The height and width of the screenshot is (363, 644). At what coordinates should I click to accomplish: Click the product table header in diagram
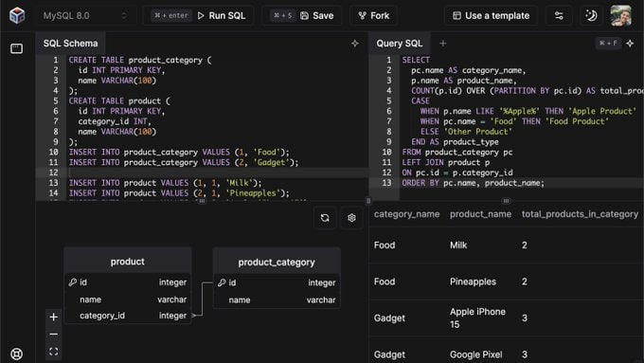(x=127, y=262)
